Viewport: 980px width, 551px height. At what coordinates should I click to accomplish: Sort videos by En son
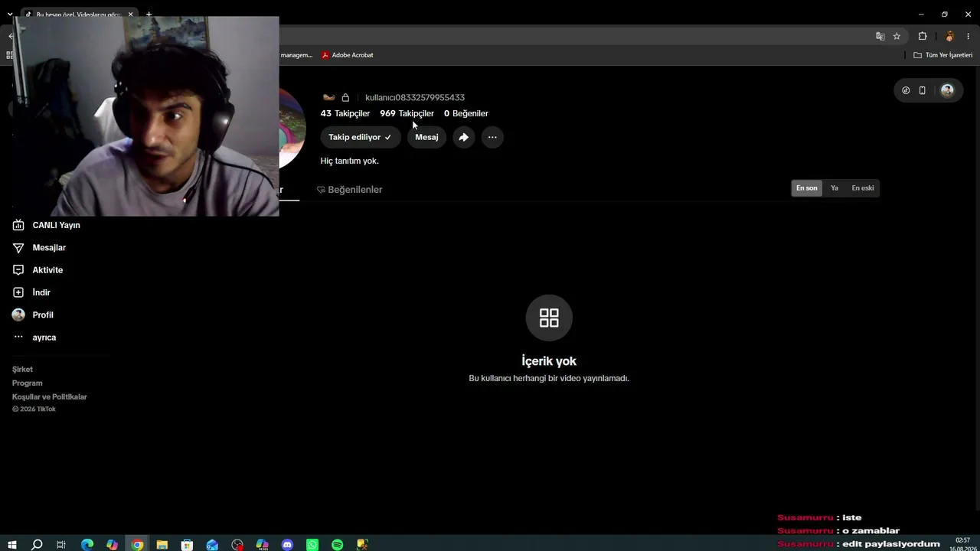[x=806, y=188]
